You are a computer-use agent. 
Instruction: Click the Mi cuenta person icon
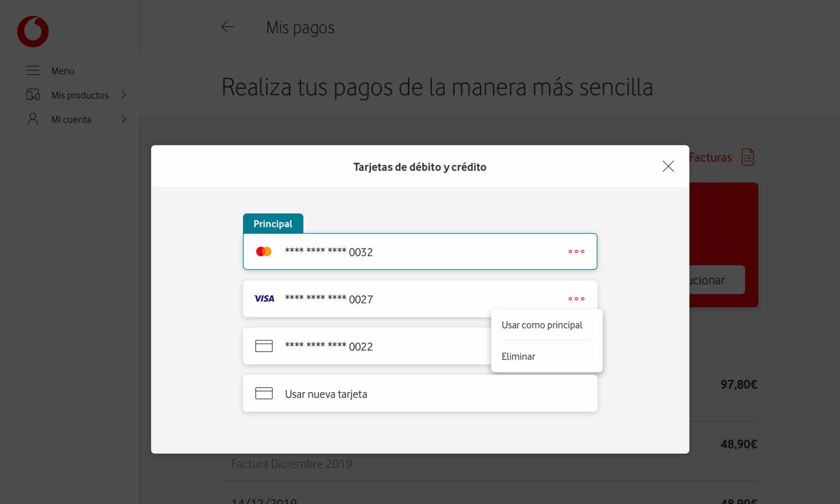click(33, 119)
